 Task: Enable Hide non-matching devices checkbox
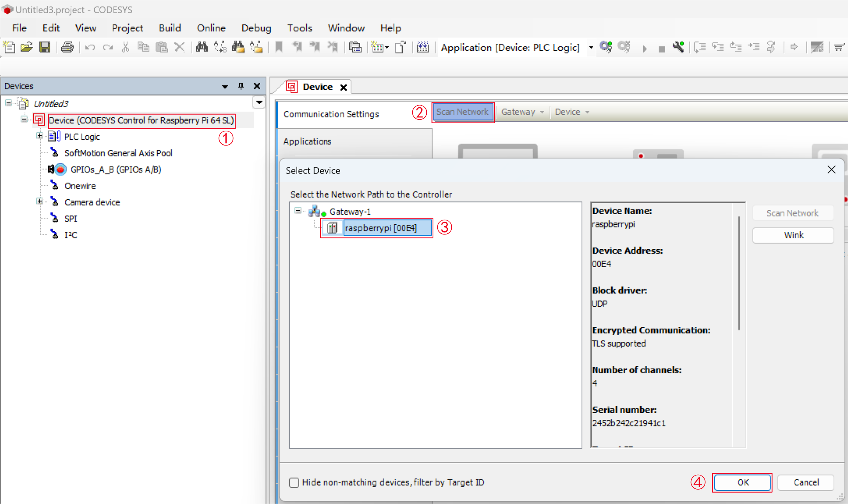tap(294, 483)
